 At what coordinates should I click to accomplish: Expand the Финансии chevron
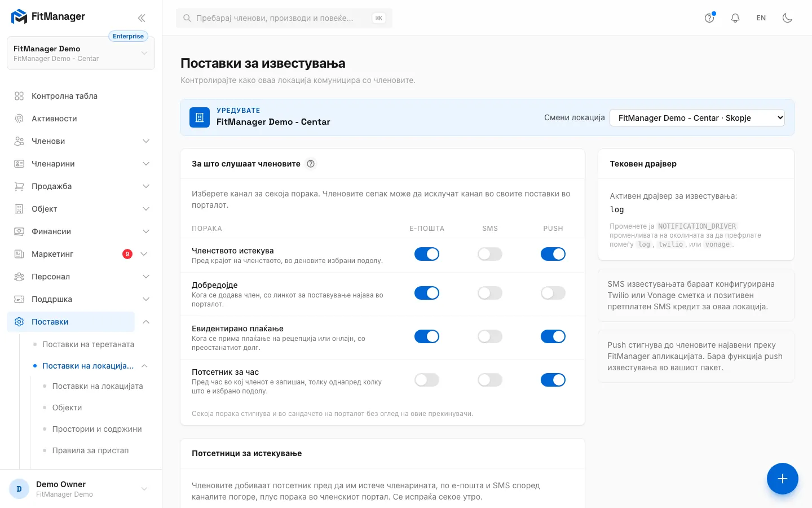146,231
